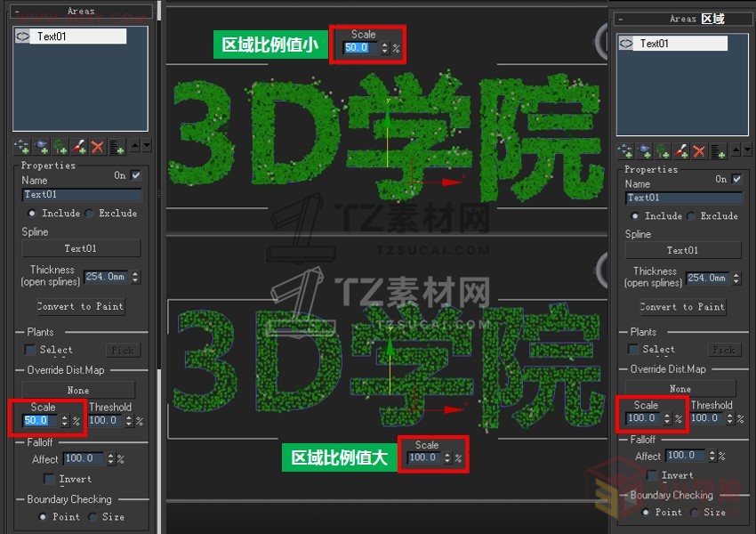Delete selected area in right panel

click(x=699, y=151)
